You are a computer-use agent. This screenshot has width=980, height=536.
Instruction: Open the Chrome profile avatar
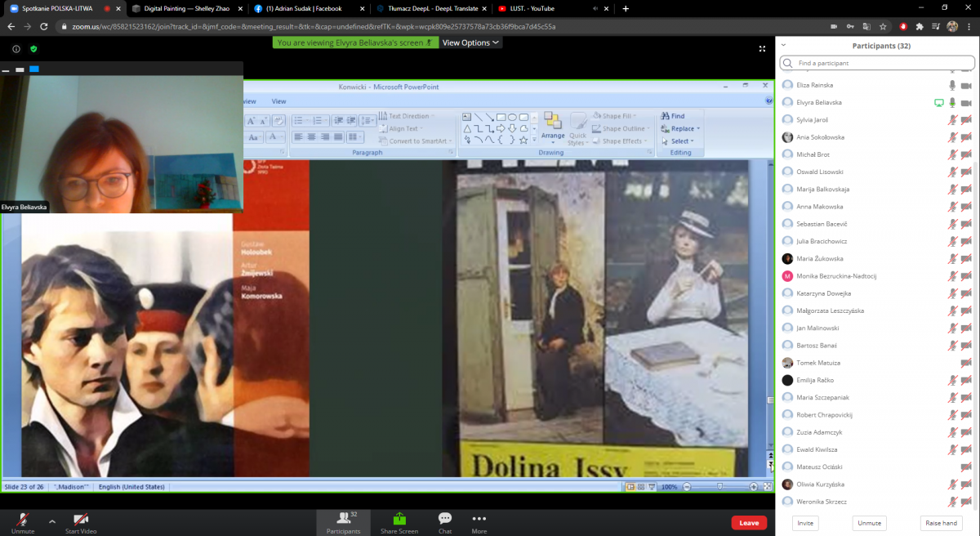[x=952, y=26]
